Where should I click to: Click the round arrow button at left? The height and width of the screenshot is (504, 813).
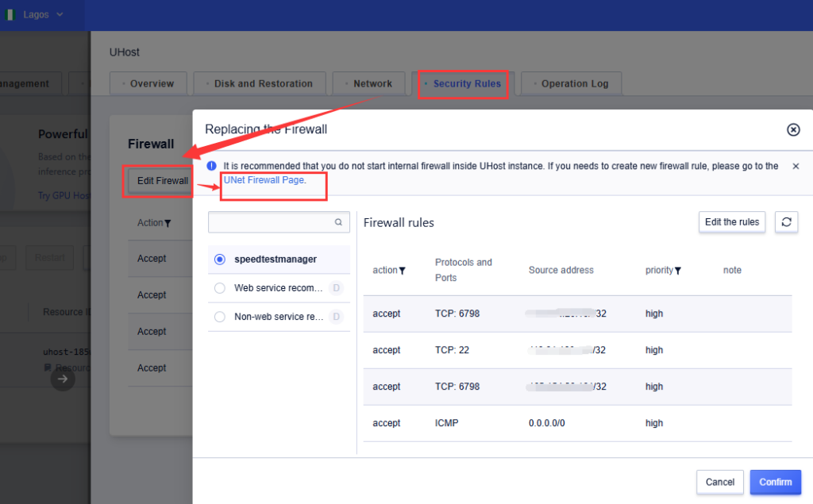click(x=63, y=379)
